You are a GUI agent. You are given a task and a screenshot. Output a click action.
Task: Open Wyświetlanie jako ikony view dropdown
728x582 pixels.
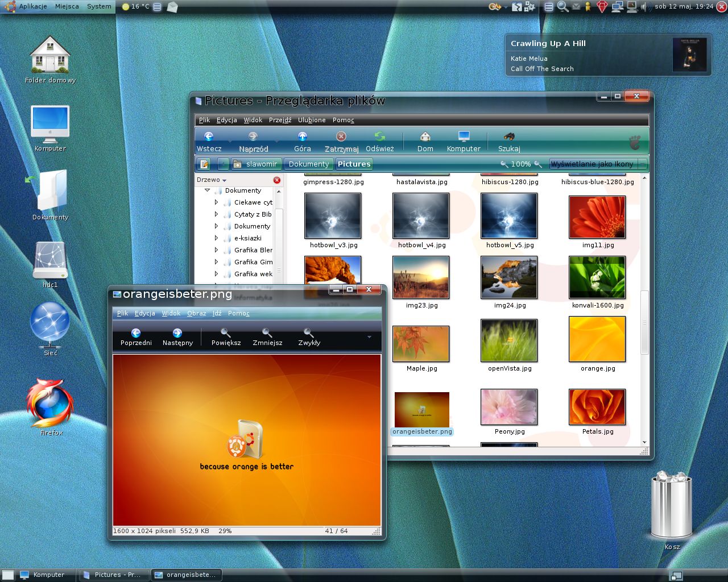(x=598, y=164)
